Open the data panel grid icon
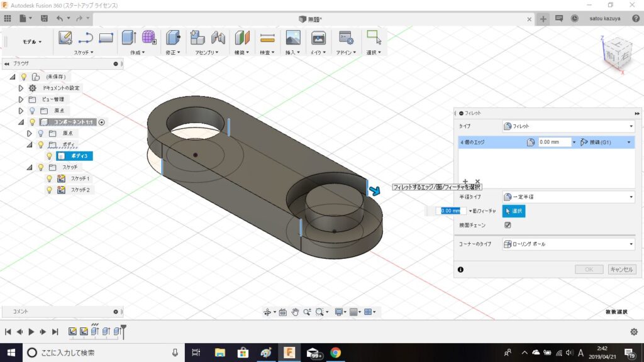Viewport: 644px width, 362px height. (x=8, y=18)
